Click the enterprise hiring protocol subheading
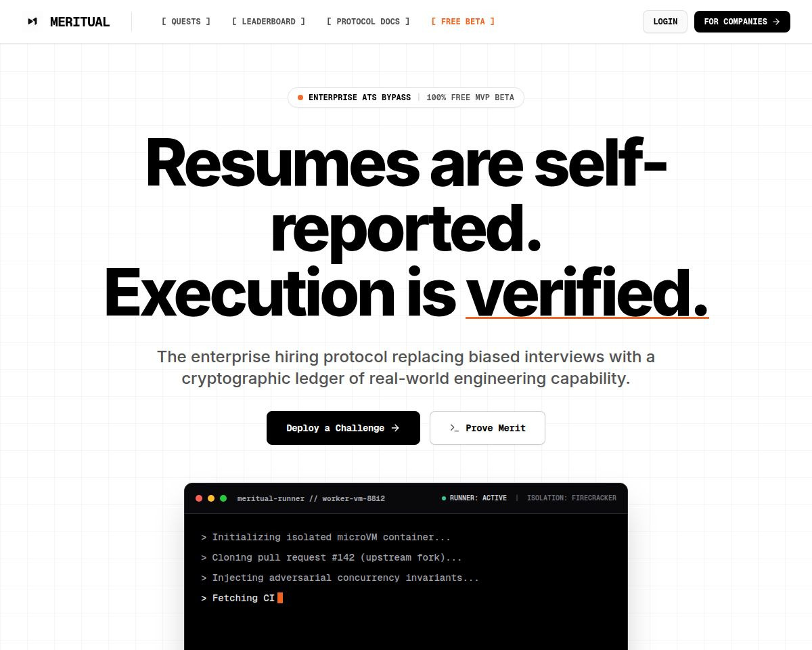 (x=406, y=367)
